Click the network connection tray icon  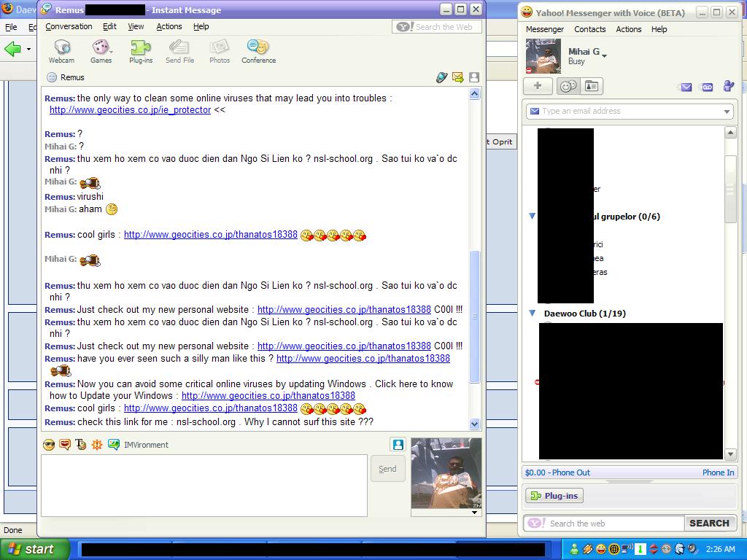(627, 549)
